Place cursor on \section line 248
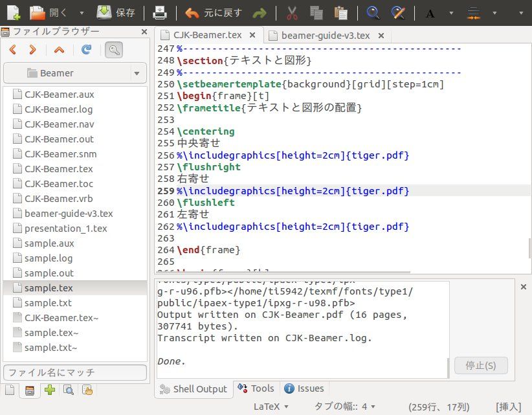Viewport: 532px width, 415px height. (244, 60)
